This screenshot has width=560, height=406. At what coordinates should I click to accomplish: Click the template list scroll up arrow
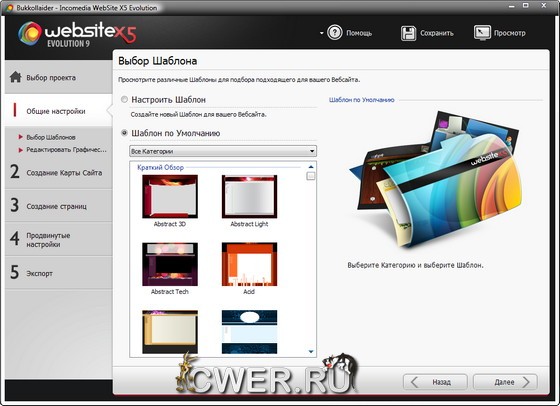click(311, 167)
